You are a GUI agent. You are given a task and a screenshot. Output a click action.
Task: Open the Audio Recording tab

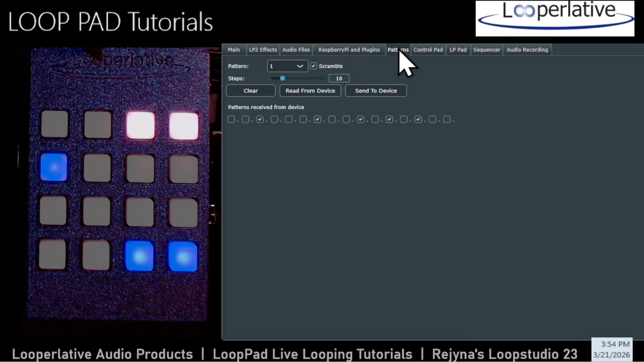click(527, 50)
